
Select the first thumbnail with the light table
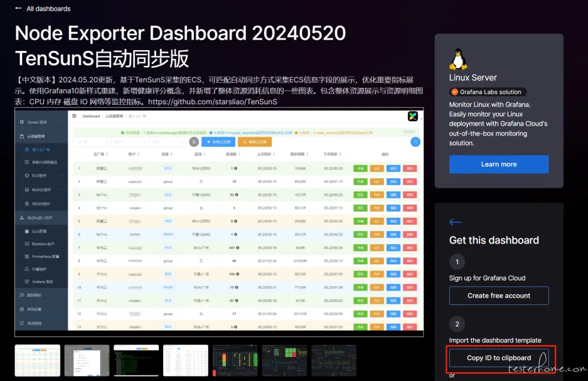38,360
